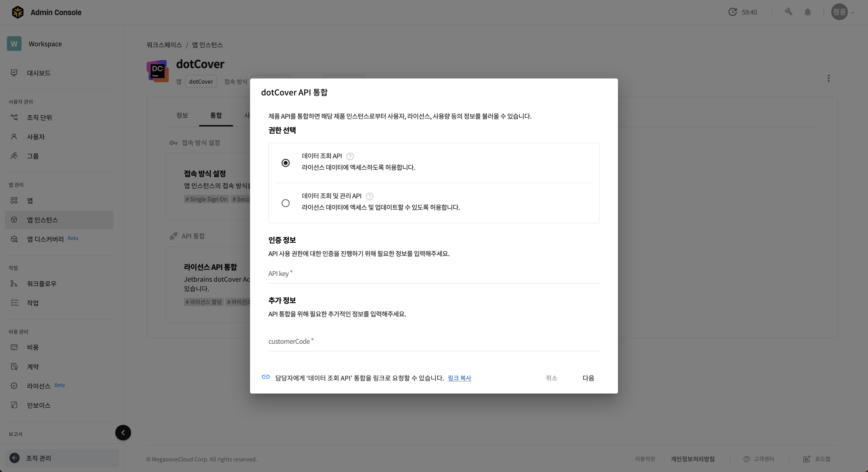Open 워크플로우 in the sidebar
The width and height of the screenshot is (868, 472).
(x=59, y=283)
